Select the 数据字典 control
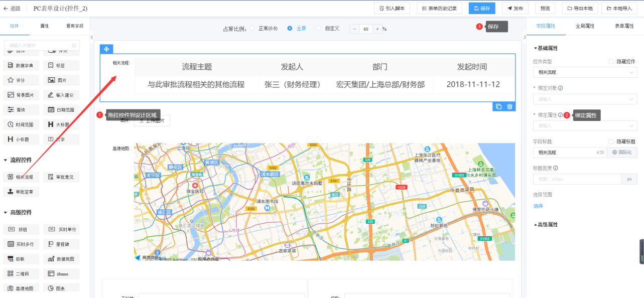This screenshot has height=298, width=644. tap(21, 65)
